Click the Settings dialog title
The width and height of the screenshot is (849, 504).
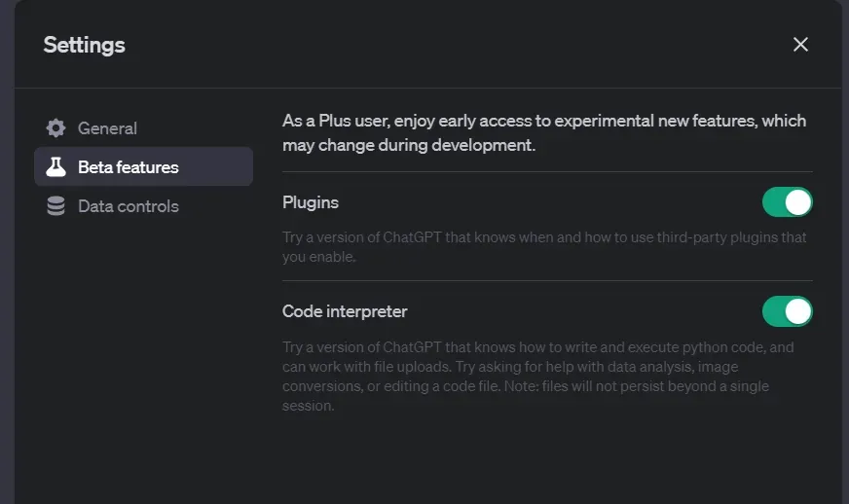click(85, 45)
